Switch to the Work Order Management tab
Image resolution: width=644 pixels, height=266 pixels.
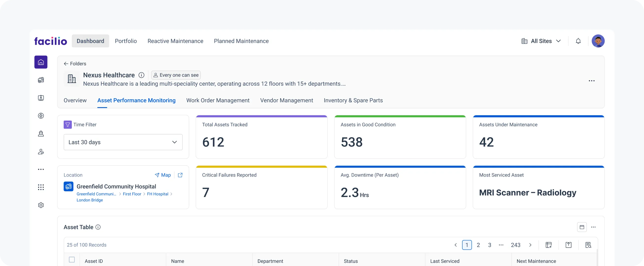click(218, 100)
